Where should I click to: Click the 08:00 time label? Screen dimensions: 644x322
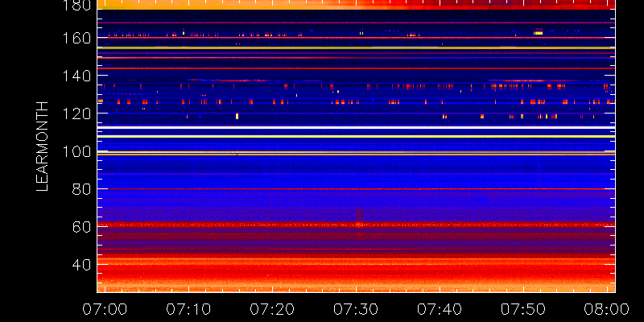coord(607,309)
